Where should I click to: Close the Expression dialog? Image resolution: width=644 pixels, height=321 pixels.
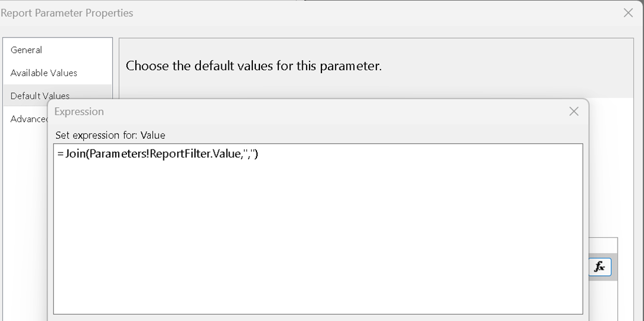(574, 111)
